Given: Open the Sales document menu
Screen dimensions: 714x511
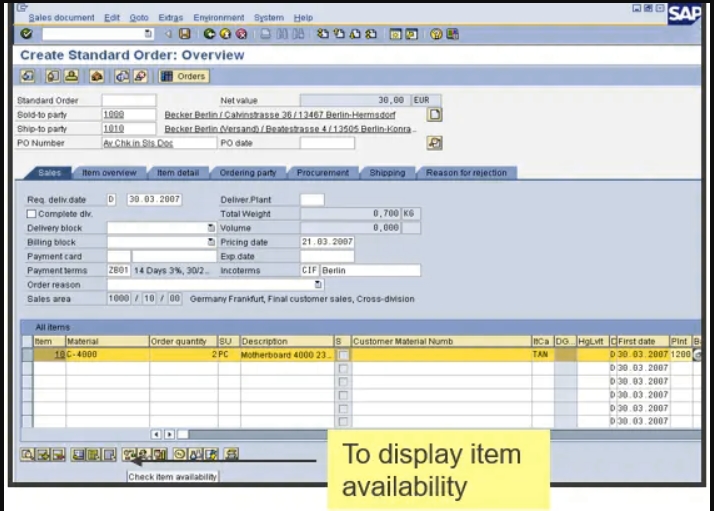Looking at the screenshot, I should pyautogui.click(x=61, y=17).
